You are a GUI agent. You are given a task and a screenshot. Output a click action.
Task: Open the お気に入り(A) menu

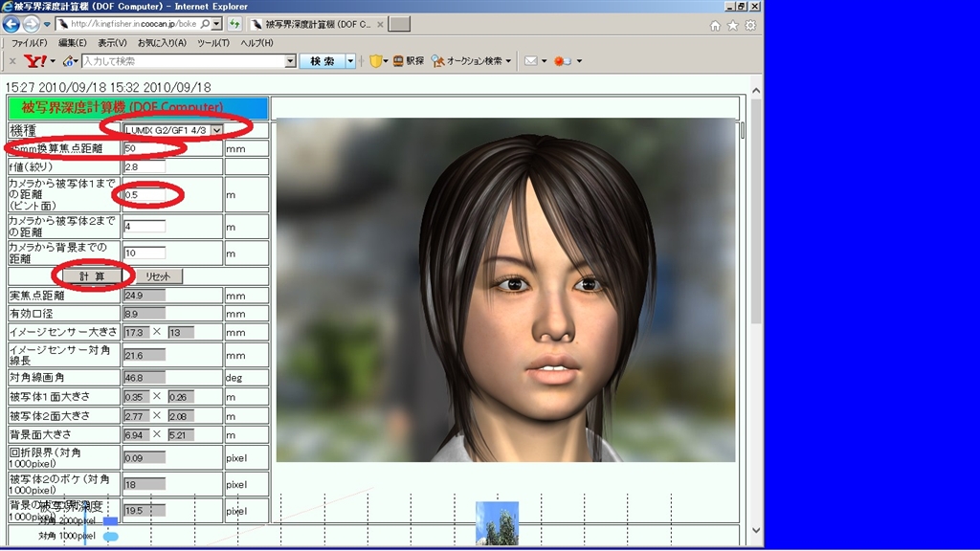(162, 43)
